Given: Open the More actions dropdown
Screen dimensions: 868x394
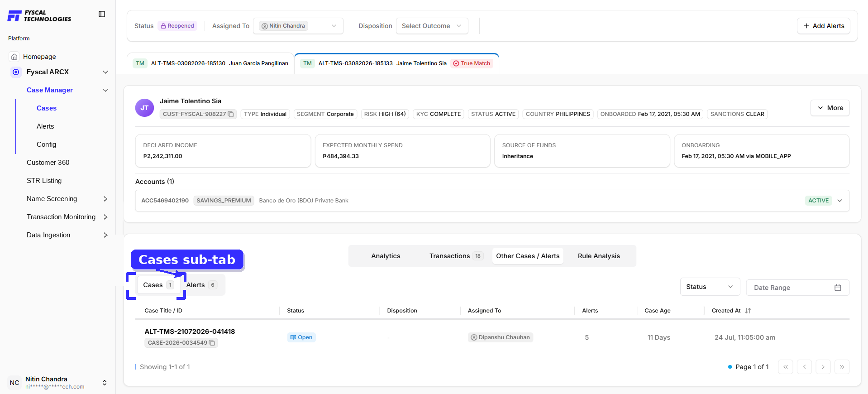Looking at the screenshot, I should (x=830, y=108).
